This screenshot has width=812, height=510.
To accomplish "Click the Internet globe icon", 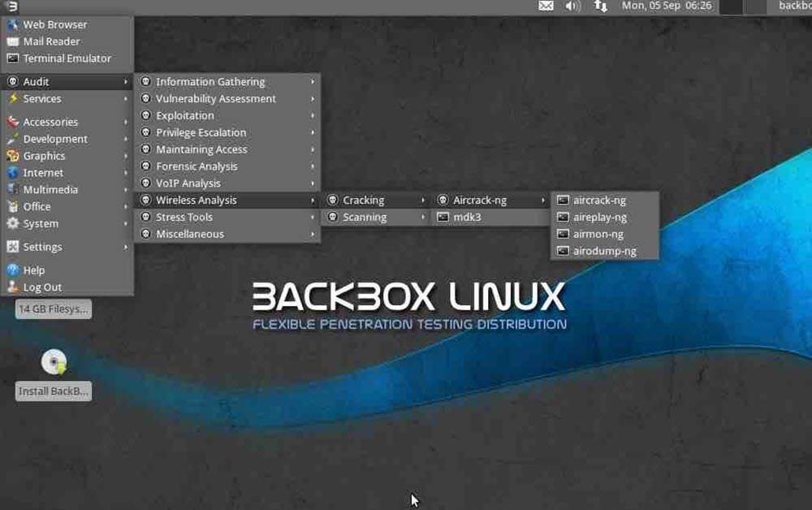I will (x=13, y=172).
